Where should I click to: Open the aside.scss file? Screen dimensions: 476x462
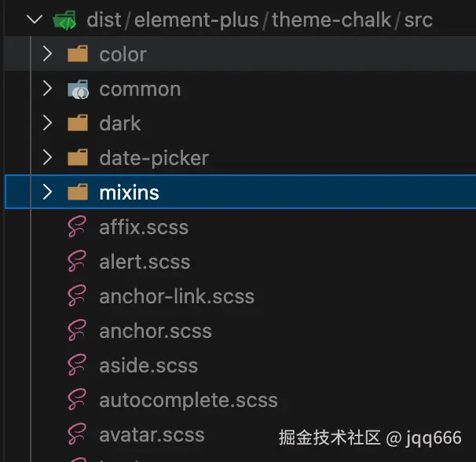[148, 365]
